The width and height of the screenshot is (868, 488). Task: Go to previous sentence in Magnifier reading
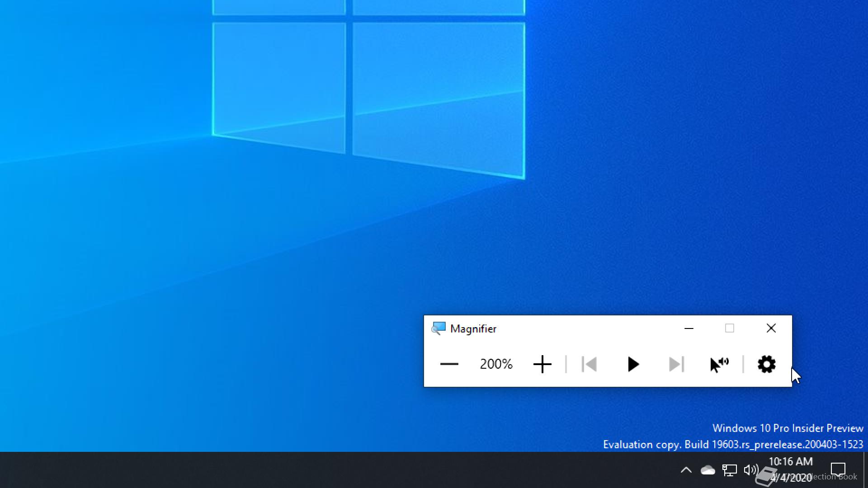589,364
